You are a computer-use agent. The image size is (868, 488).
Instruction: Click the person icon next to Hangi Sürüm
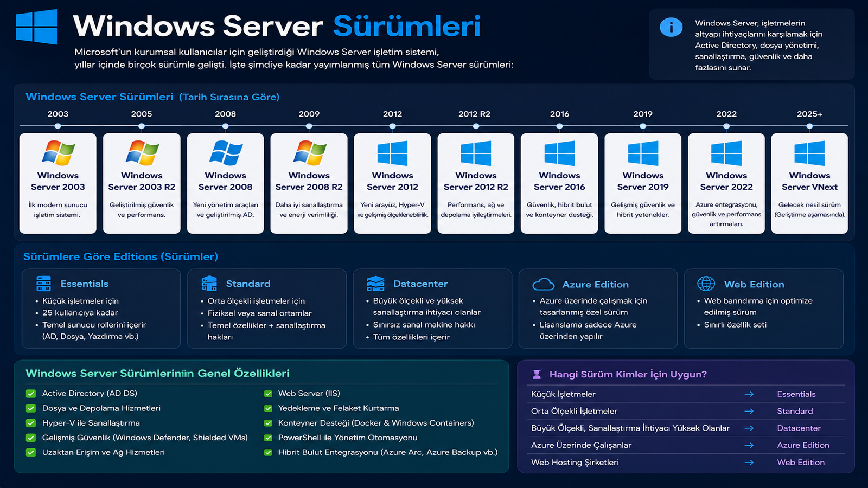pyautogui.click(x=537, y=374)
